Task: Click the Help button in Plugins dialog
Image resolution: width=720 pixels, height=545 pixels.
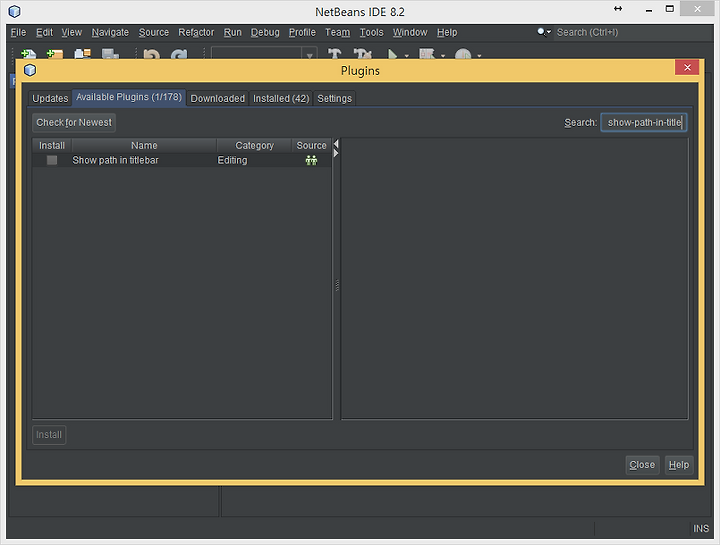Action: [679, 465]
